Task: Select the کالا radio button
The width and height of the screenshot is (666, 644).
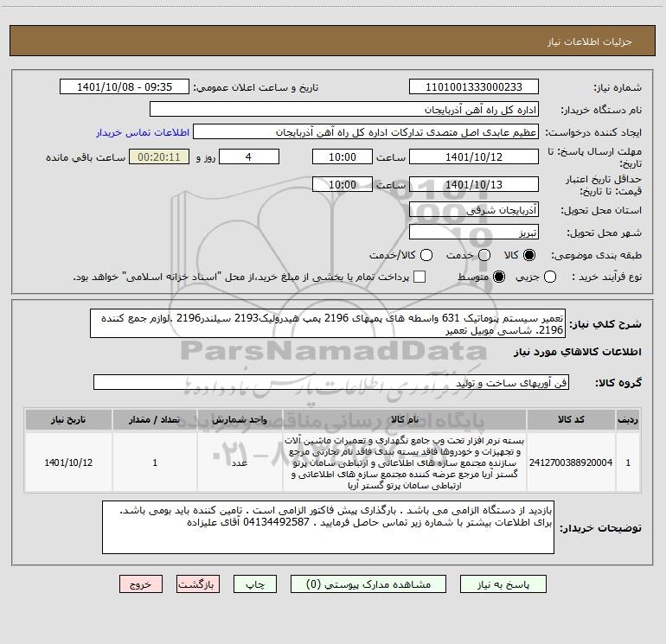Action: 529,255
